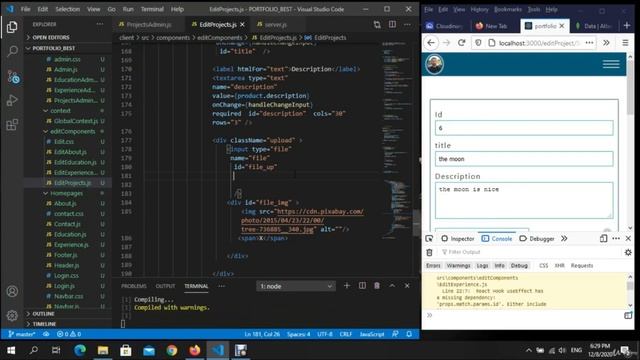Expand the OUTLINE section
The image size is (640, 360).
67,313
